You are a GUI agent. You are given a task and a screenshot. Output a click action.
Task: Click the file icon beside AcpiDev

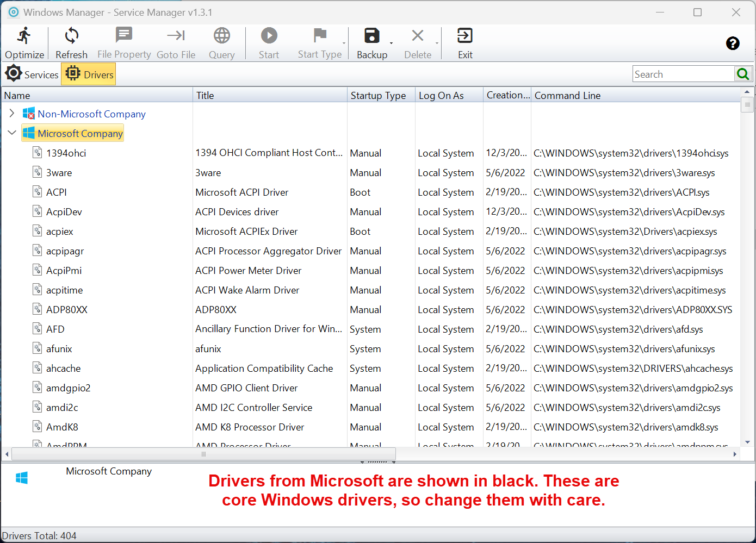[x=38, y=211]
